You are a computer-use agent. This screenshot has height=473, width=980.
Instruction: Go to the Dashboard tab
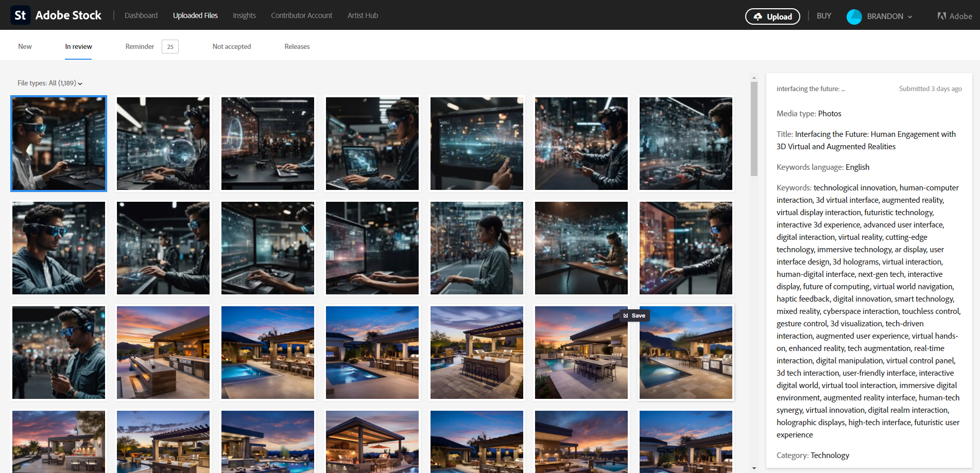point(141,15)
